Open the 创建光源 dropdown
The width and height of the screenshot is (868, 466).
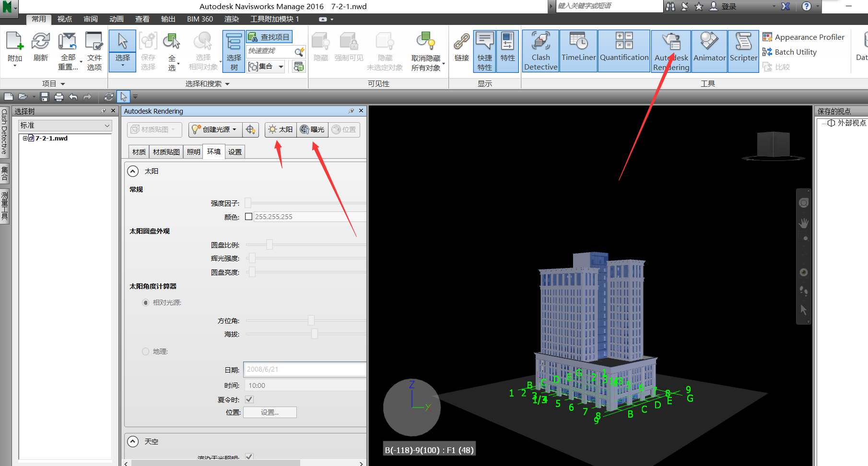point(215,129)
